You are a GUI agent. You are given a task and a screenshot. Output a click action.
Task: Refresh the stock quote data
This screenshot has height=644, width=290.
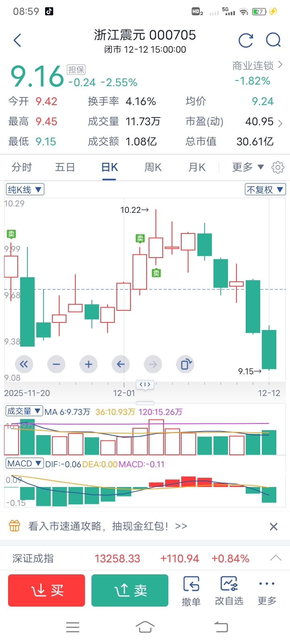point(246,40)
